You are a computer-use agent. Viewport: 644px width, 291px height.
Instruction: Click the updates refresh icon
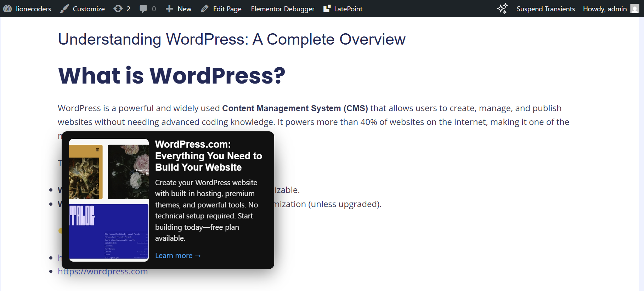click(118, 9)
